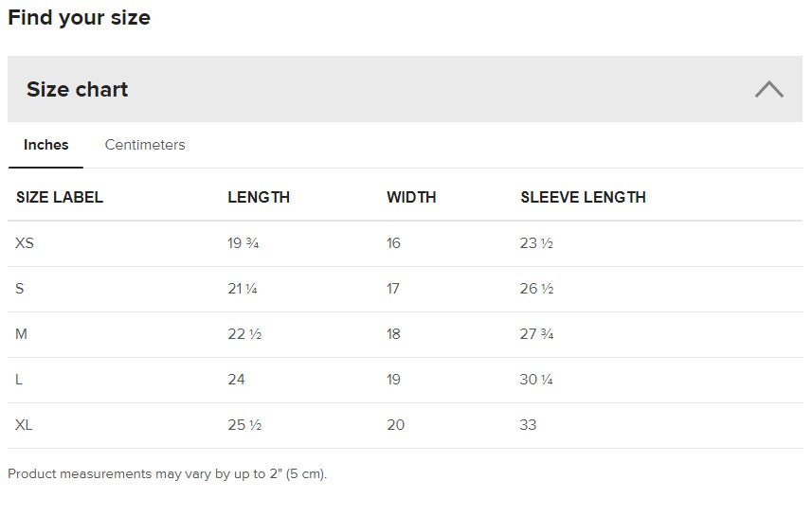Select the Inches tab

(46, 145)
